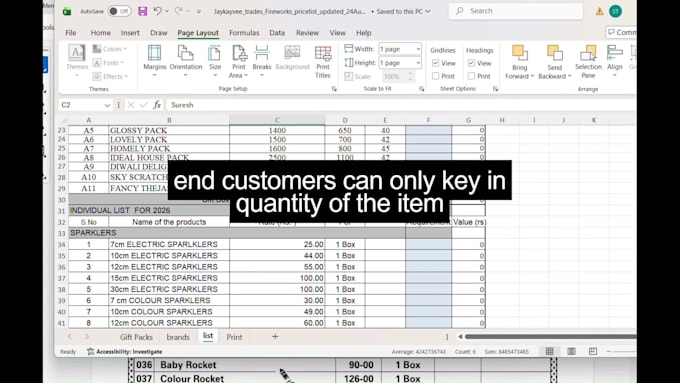Screen dimensions: 680x383
Task: Switch to Normal view in status bar
Action: pyautogui.click(x=549, y=351)
